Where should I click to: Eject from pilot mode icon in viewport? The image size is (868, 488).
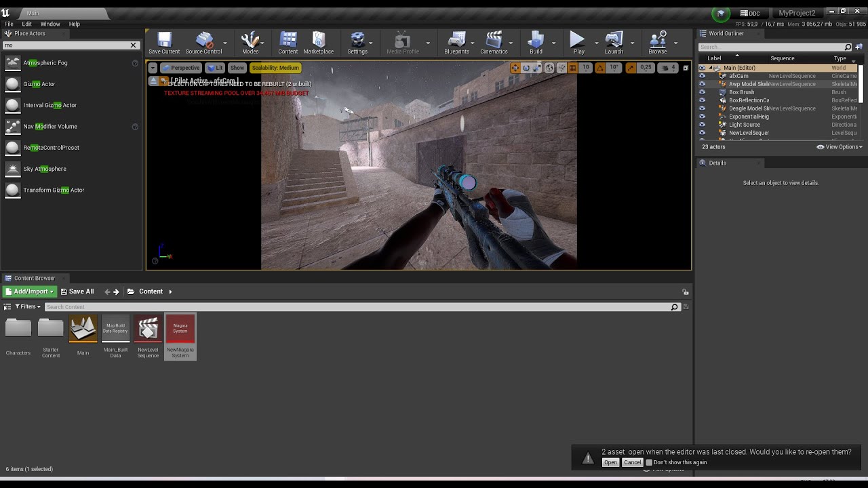tap(153, 81)
